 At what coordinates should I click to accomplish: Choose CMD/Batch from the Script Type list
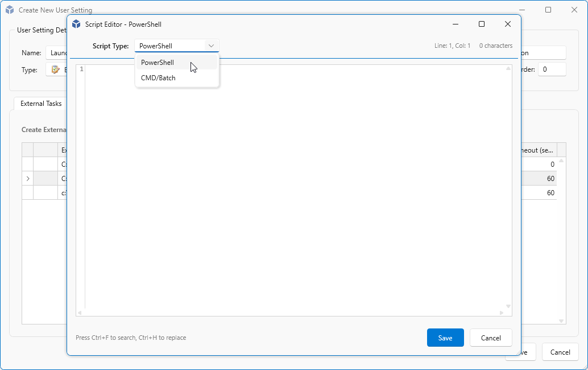pyautogui.click(x=158, y=78)
